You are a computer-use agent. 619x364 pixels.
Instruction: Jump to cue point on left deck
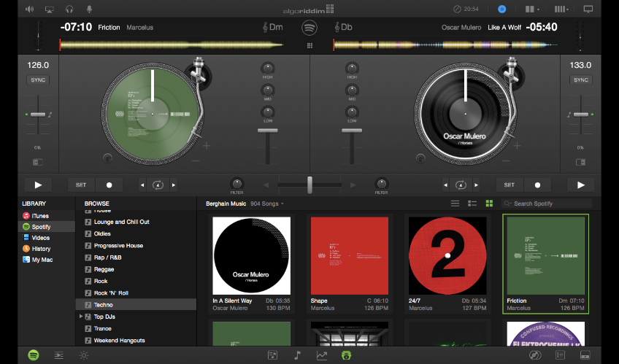(109, 185)
